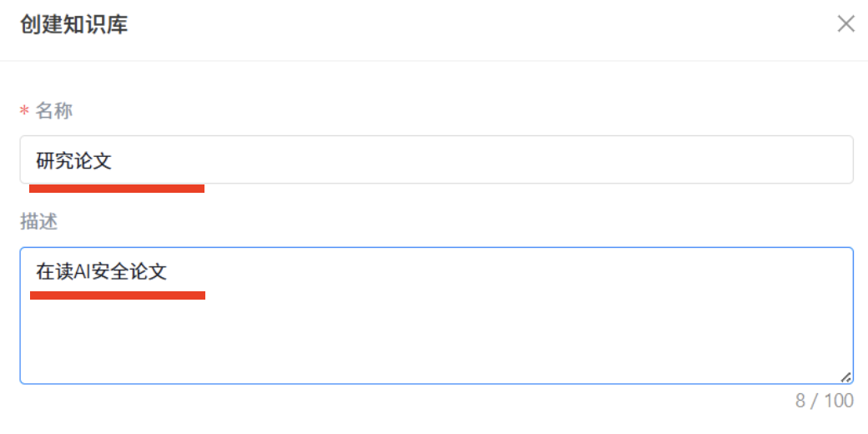Click the red underline below 在读AI安全论文

tap(118, 295)
